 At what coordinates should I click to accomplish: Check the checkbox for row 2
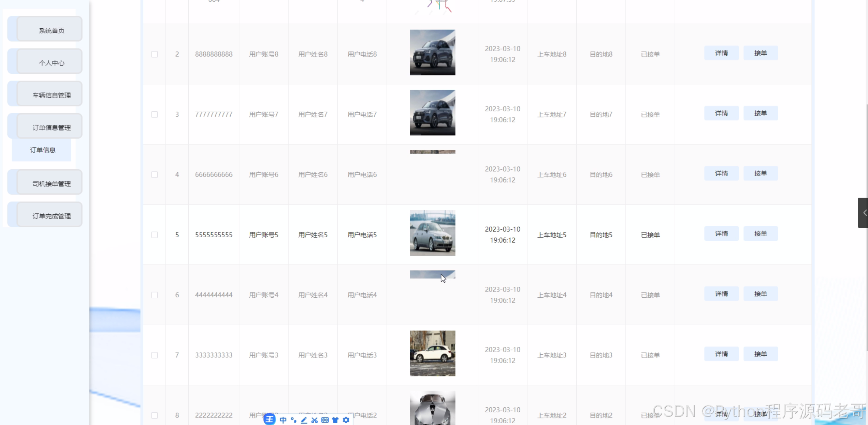click(155, 54)
